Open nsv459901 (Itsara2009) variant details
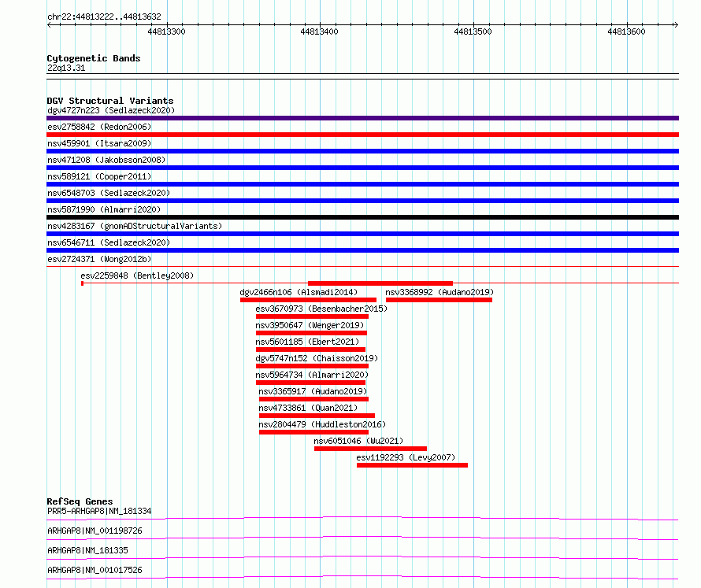 99,143
